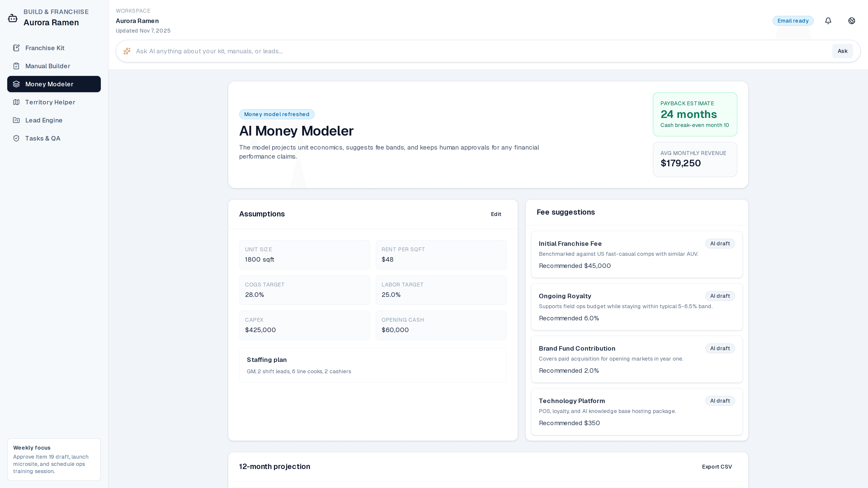The image size is (868, 488).
Task: Expand the Staffing plan card
Action: pos(372,365)
